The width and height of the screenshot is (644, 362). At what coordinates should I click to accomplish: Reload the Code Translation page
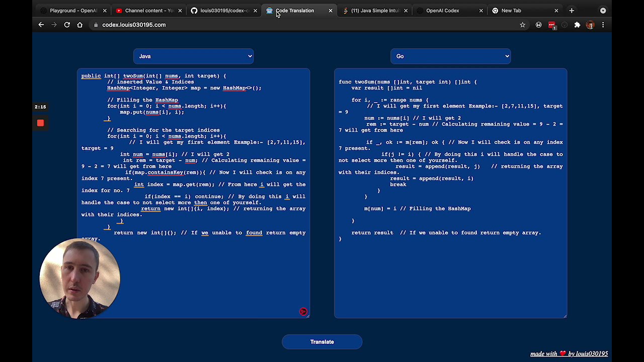tap(67, 25)
